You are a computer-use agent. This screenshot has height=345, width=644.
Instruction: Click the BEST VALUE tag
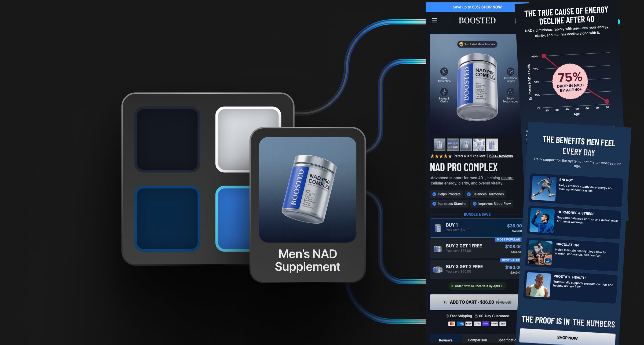click(x=511, y=260)
